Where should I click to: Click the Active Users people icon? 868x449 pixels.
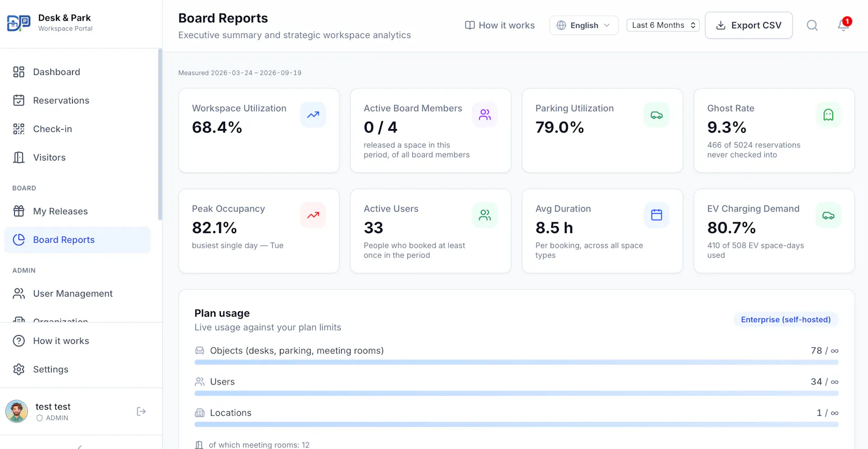pyautogui.click(x=485, y=215)
